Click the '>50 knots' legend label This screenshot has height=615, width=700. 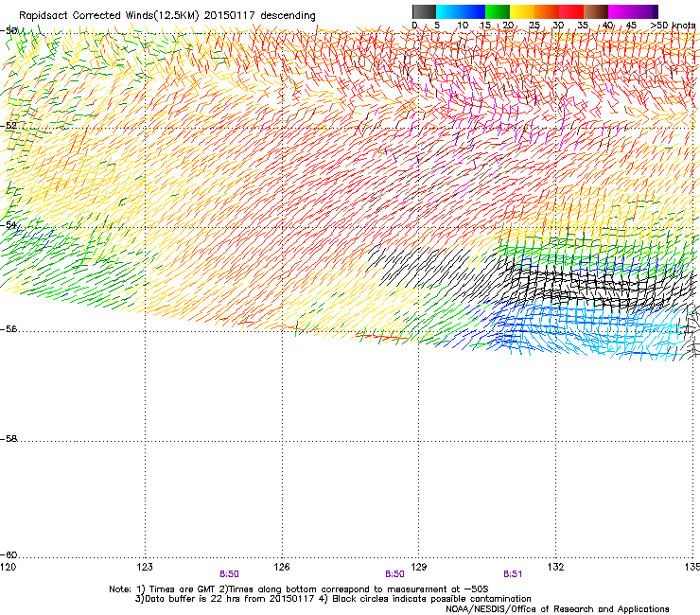point(673,26)
